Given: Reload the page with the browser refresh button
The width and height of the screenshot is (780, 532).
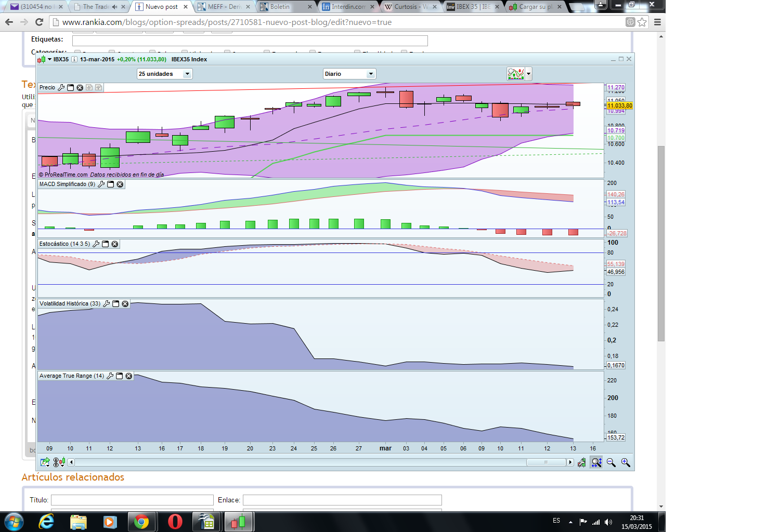Looking at the screenshot, I should pyautogui.click(x=39, y=22).
